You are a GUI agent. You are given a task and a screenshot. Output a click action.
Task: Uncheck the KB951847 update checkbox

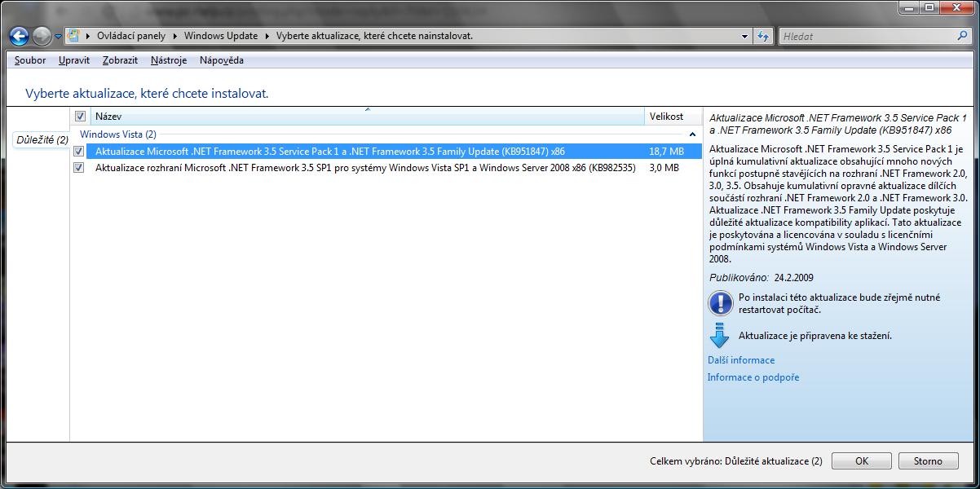(78, 152)
